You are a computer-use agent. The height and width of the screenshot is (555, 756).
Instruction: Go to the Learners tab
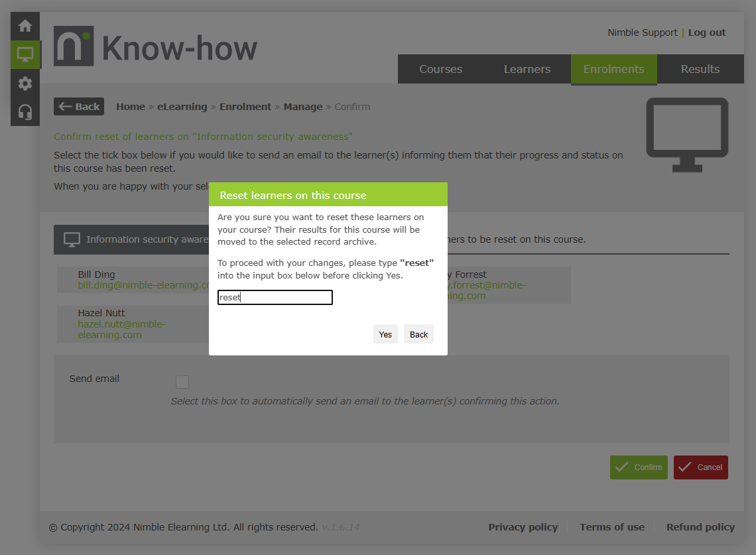(527, 69)
